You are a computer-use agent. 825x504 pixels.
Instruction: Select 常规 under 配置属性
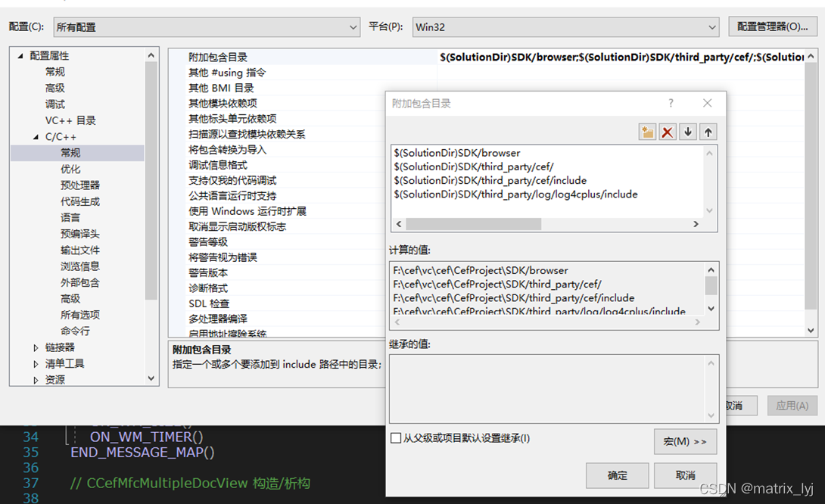[55, 72]
